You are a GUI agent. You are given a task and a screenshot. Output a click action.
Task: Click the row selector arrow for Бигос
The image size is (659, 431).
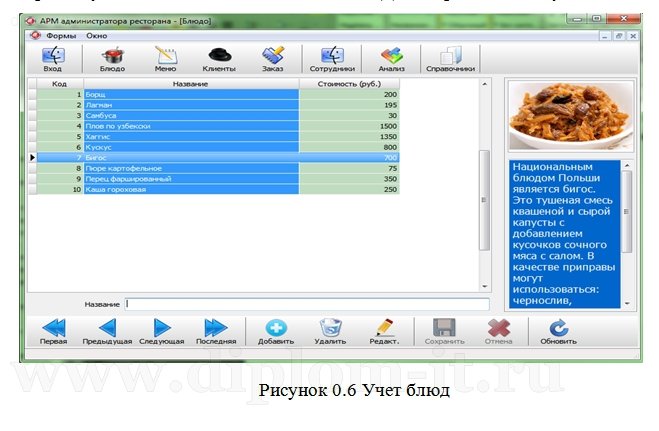point(32,158)
